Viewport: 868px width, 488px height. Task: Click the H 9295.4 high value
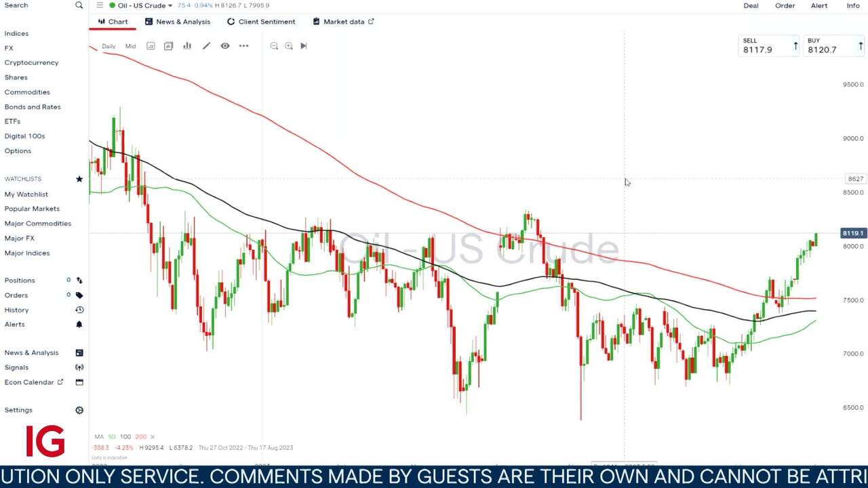coord(153,447)
